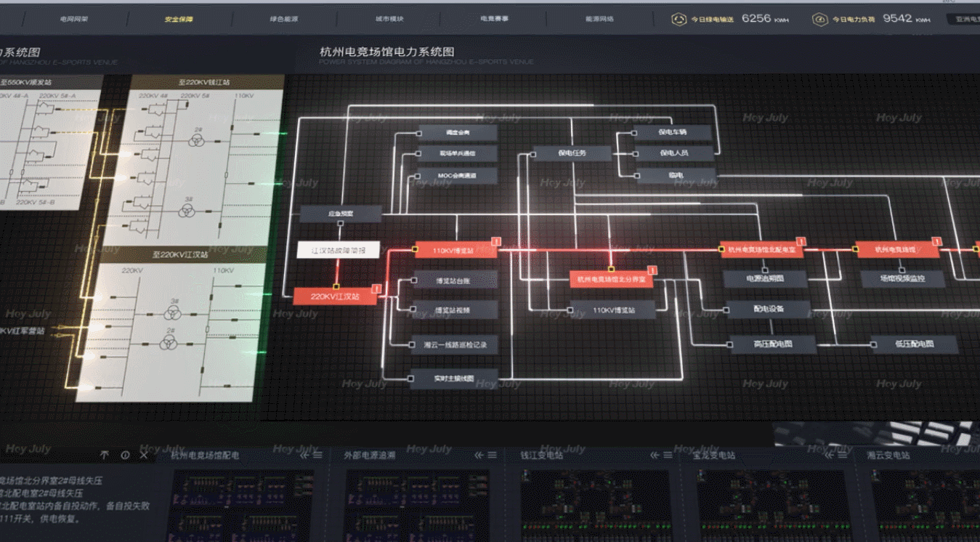This screenshot has width=980, height=542.
Task: Open the info icon in the alert panel
Action: [125, 455]
